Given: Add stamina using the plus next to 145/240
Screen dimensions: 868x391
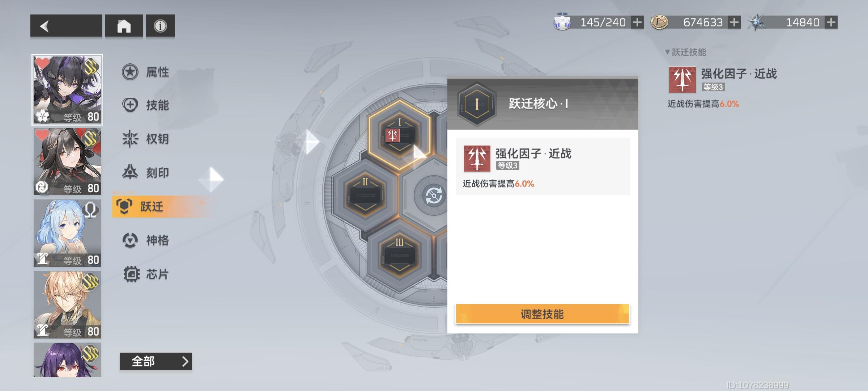Looking at the screenshot, I should (x=637, y=22).
